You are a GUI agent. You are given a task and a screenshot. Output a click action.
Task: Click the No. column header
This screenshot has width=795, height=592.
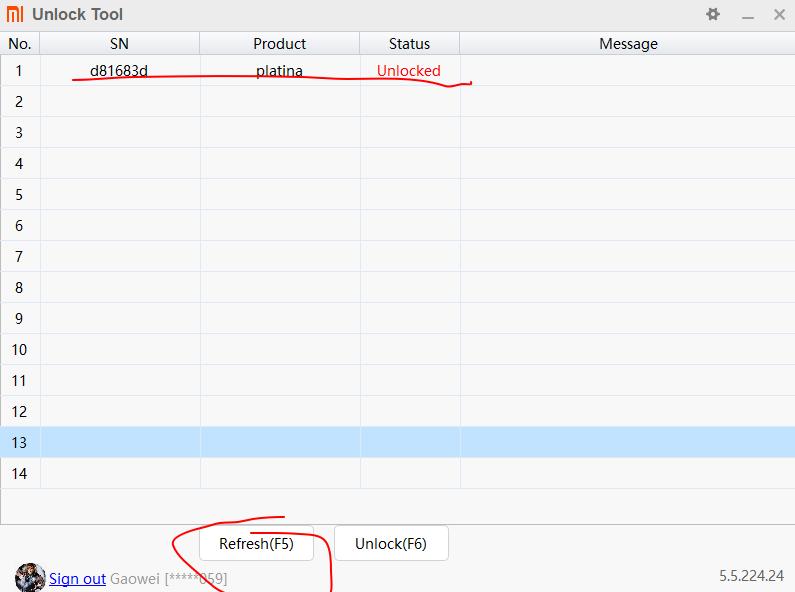20,44
